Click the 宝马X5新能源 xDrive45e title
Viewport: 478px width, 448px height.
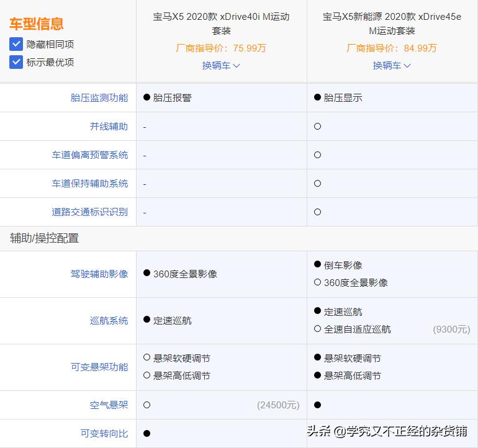[x=392, y=24]
